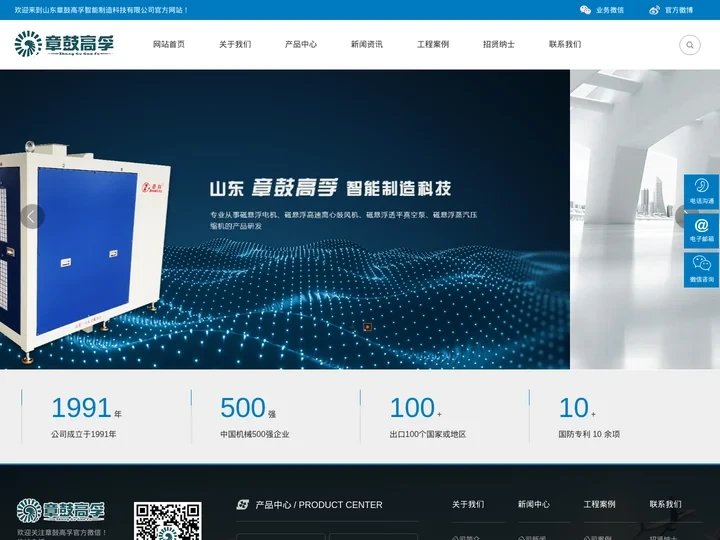Click the banner title 山东章鼓高孚智能制造科技
This screenshot has height=540, width=720.
330,188
